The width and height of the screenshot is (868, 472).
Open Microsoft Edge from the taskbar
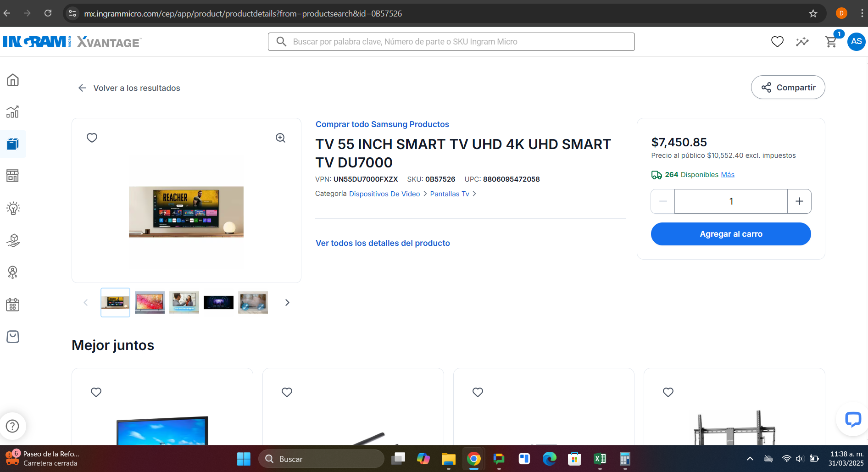click(x=549, y=459)
